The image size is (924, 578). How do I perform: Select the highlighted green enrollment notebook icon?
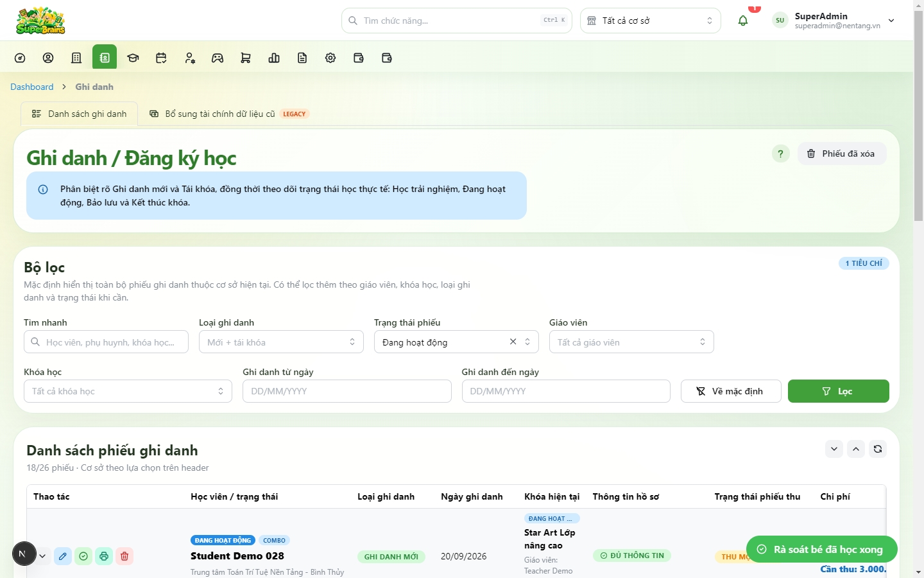[x=105, y=57]
